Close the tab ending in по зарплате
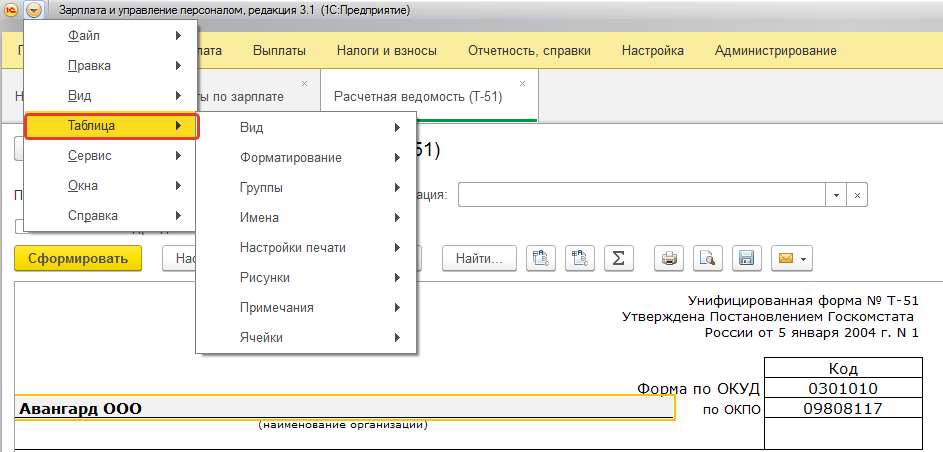 point(304,83)
